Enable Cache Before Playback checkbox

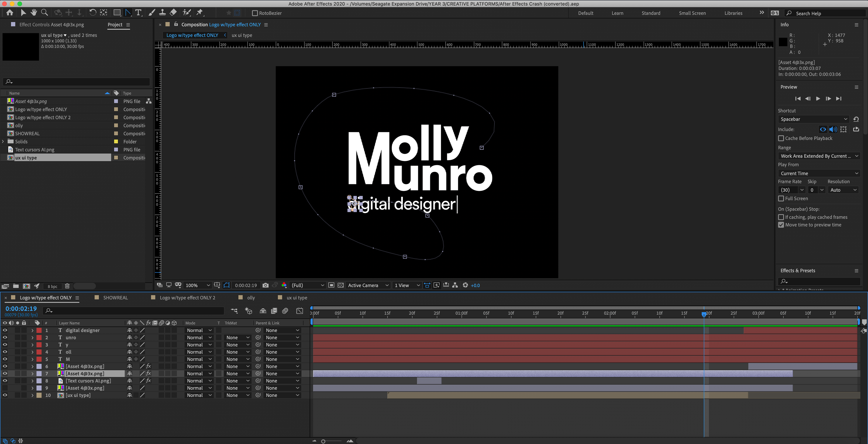point(781,138)
